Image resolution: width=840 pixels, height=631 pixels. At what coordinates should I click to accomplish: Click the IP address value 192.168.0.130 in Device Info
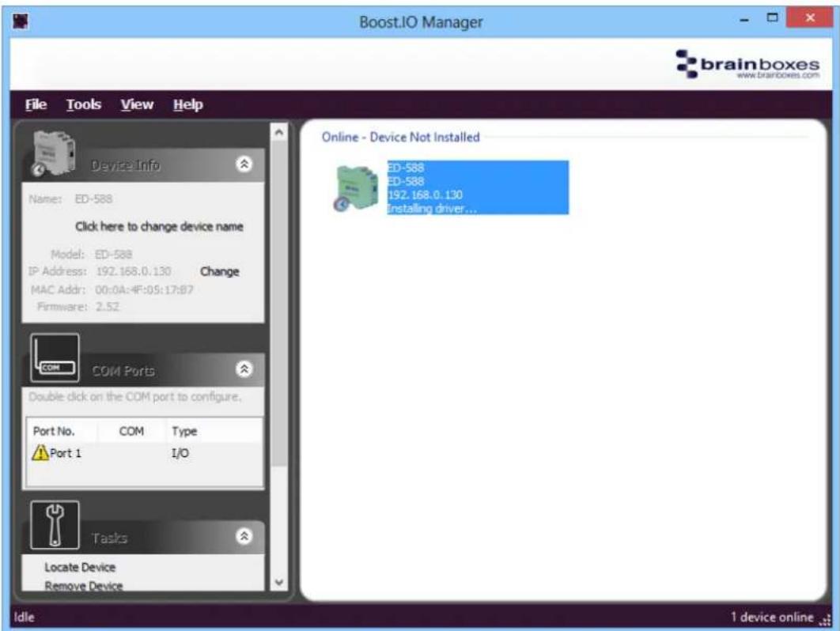point(134,271)
